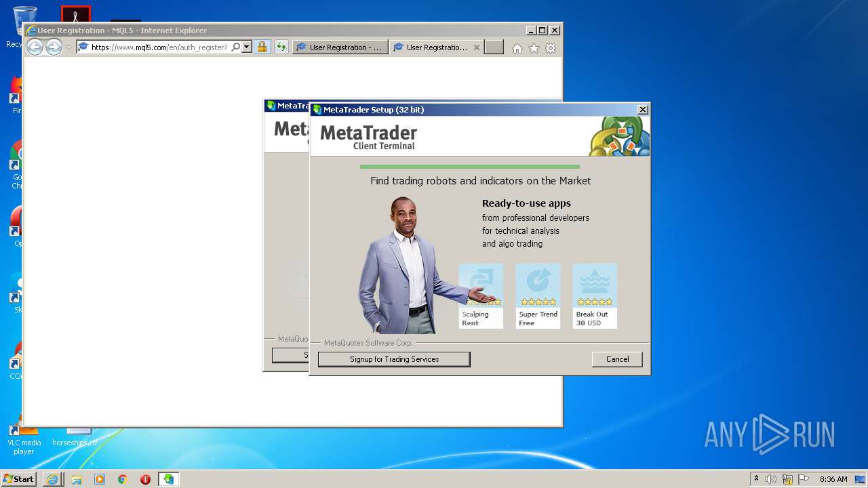Image resolution: width=868 pixels, height=488 pixels.
Task: Open the security lock report icon
Action: [x=262, y=47]
